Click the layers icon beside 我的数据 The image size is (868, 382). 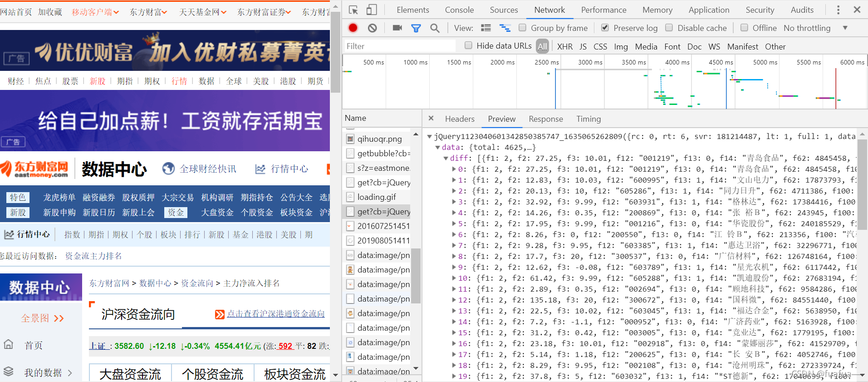[x=9, y=371]
